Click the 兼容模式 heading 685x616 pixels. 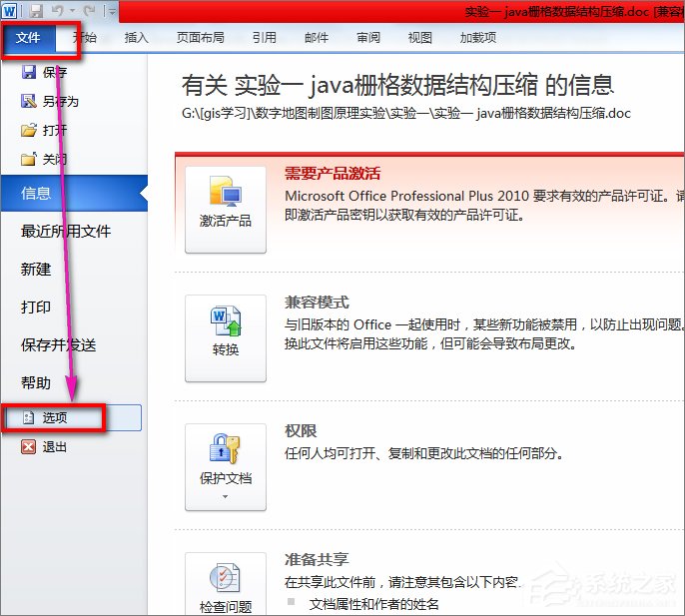[317, 303]
